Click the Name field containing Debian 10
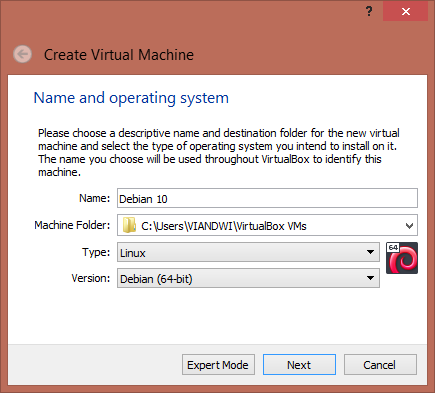Image resolution: width=435 pixels, height=393 pixels. pyautogui.click(x=267, y=198)
